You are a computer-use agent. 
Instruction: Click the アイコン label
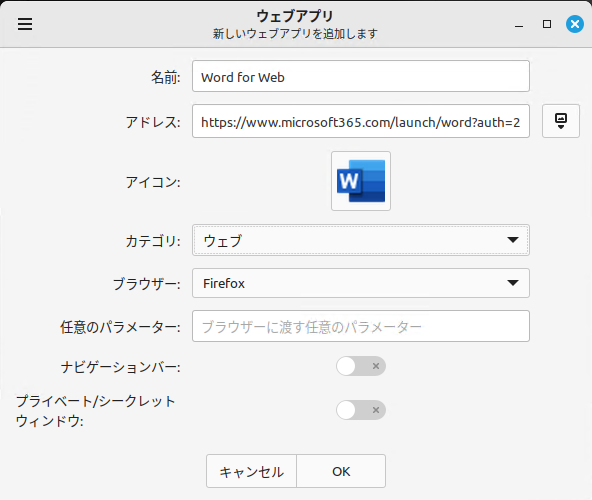pos(153,182)
